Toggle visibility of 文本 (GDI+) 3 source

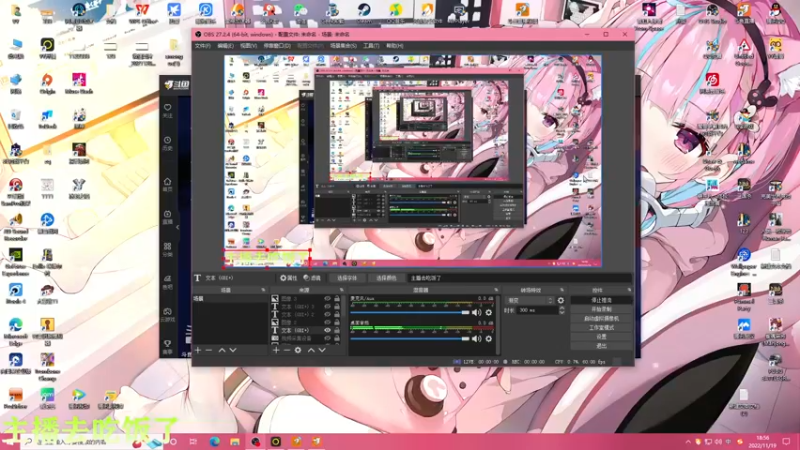(328, 307)
